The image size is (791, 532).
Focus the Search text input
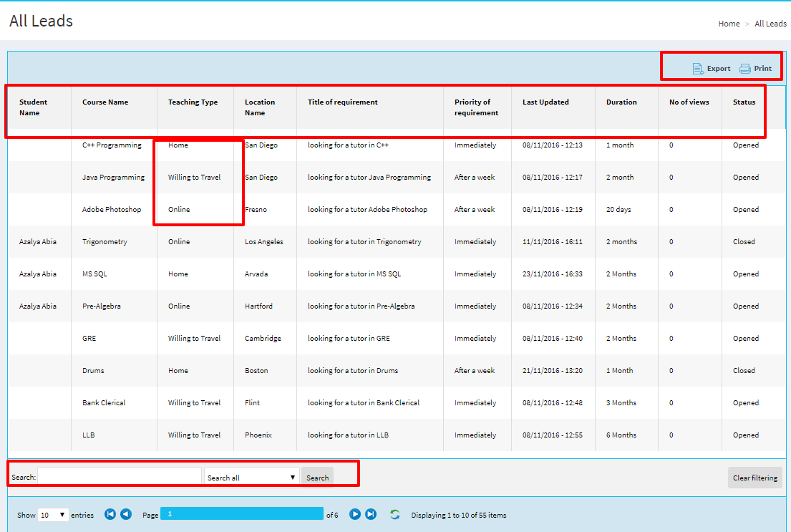coord(120,477)
